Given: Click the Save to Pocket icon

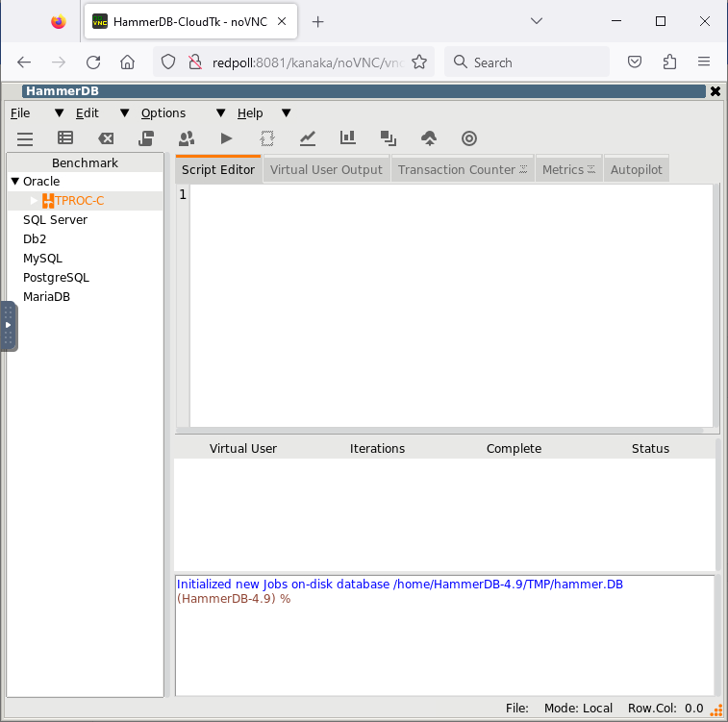Looking at the screenshot, I should 635,62.
